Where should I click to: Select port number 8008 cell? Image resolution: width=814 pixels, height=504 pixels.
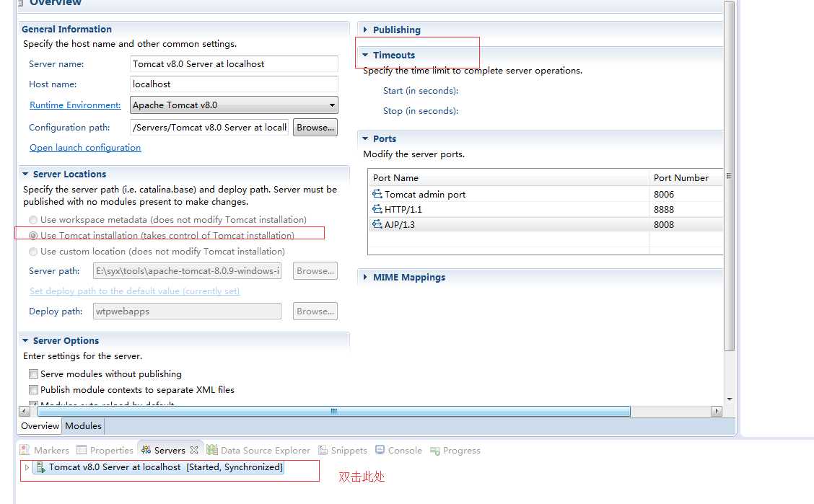click(x=686, y=224)
